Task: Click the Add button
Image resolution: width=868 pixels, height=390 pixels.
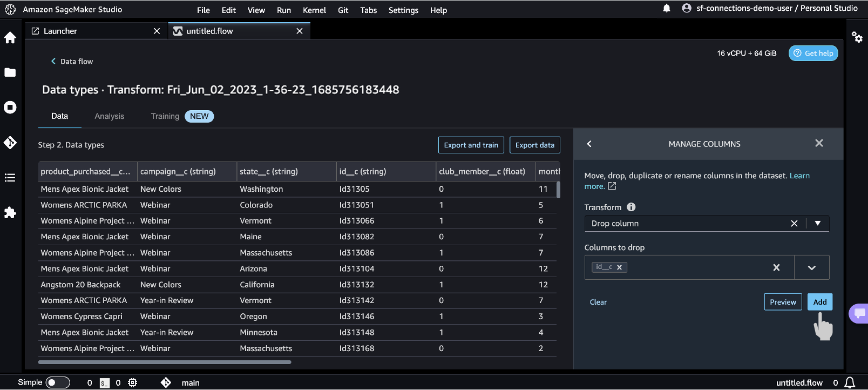Action: (x=820, y=302)
